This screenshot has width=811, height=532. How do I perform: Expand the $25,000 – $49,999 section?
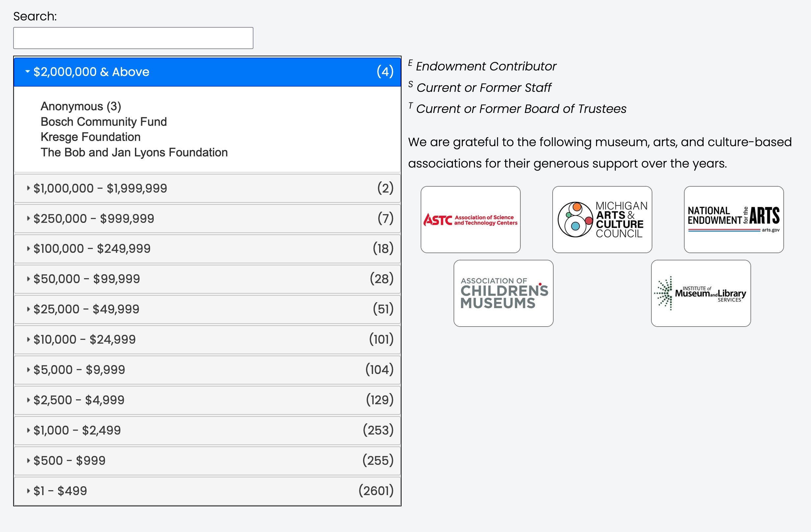pyautogui.click(x=207, y=309)
